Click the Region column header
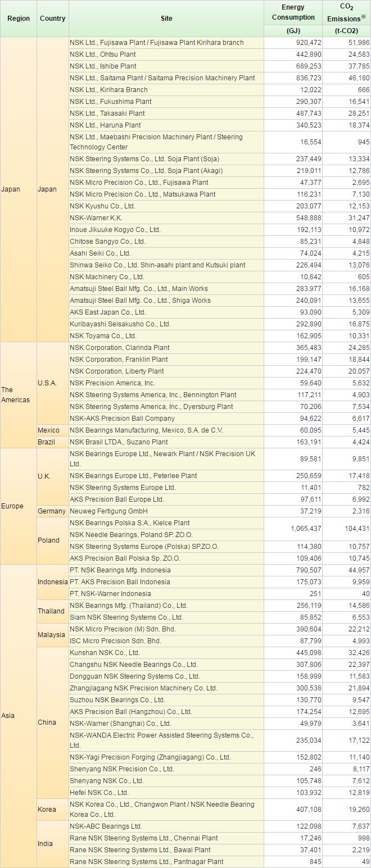 tap(18, 19)
